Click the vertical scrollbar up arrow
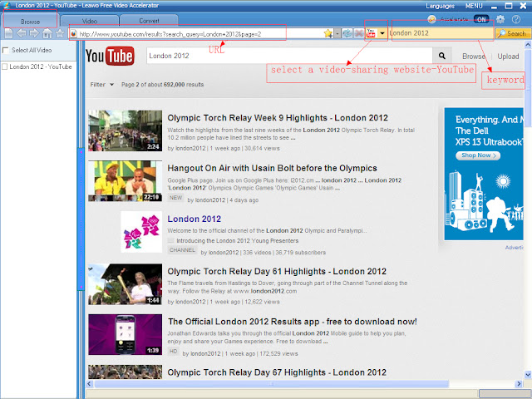532x399 pixels. [x=528, y=44]
